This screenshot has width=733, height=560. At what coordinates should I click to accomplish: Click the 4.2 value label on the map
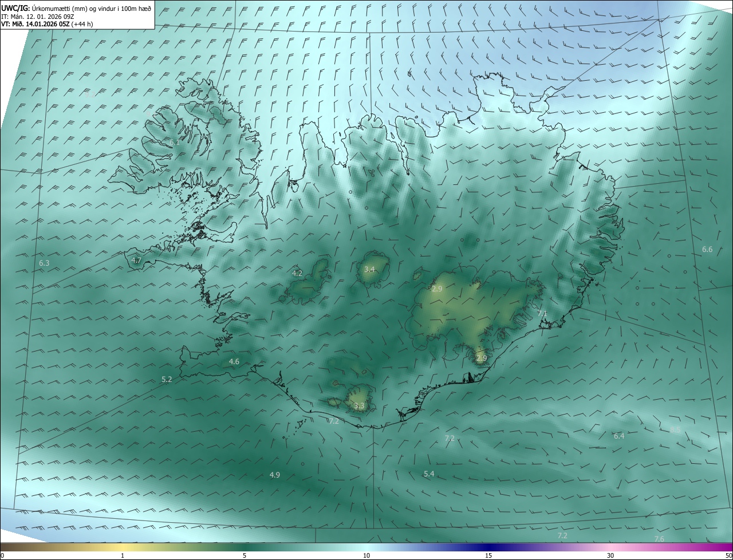pyautogui.click(x=297, y=273)
